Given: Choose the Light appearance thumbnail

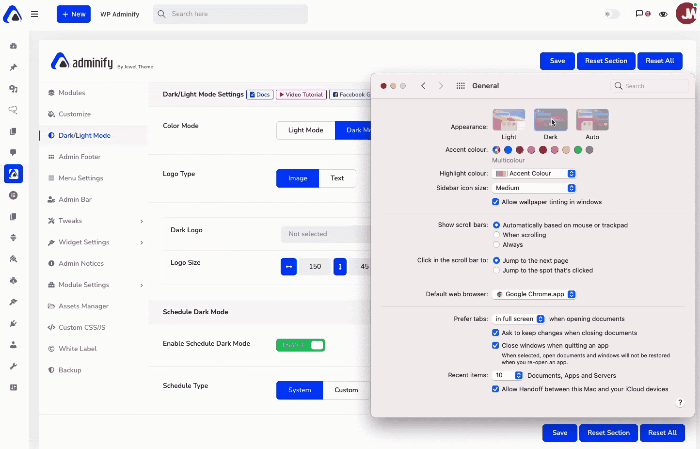Looking at the screenshot, I should [x=509, y=119].
